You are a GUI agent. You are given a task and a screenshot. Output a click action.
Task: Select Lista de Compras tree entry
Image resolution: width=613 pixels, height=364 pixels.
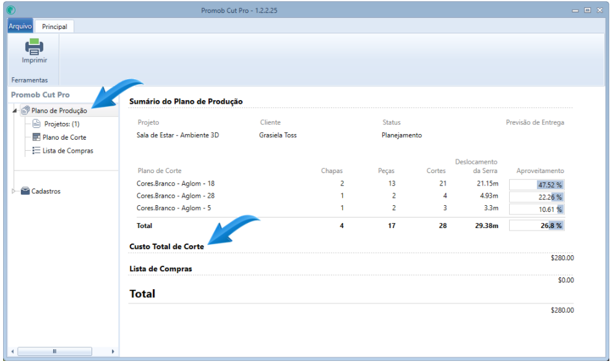coord(68,150)
